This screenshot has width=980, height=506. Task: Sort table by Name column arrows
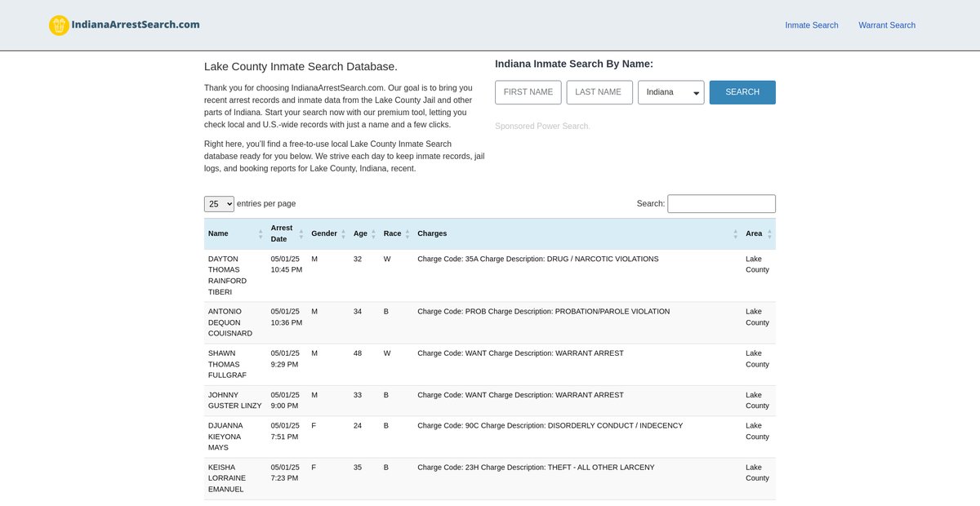coord(261,234)
